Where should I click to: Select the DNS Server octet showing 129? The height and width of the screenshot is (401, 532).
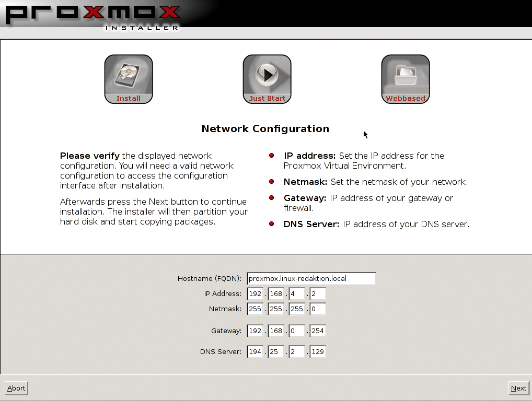(x=317, y=351)
